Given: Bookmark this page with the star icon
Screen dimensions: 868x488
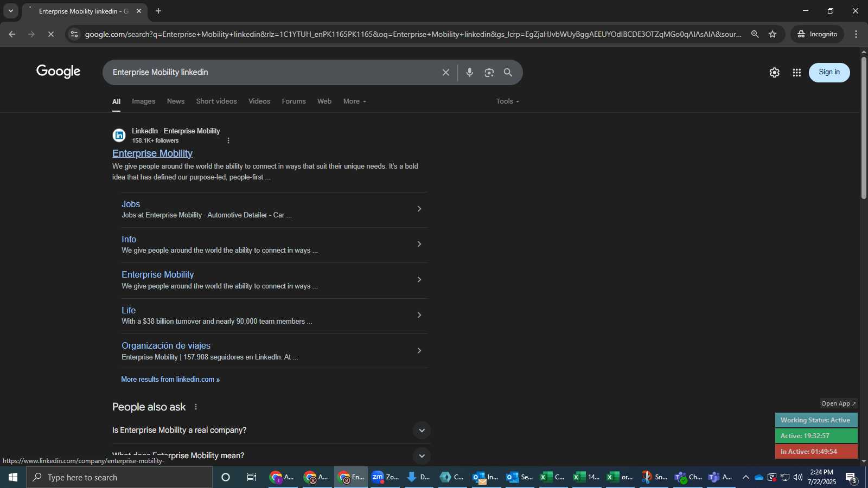Looking at the screenshot, I should tap(773, 34).
